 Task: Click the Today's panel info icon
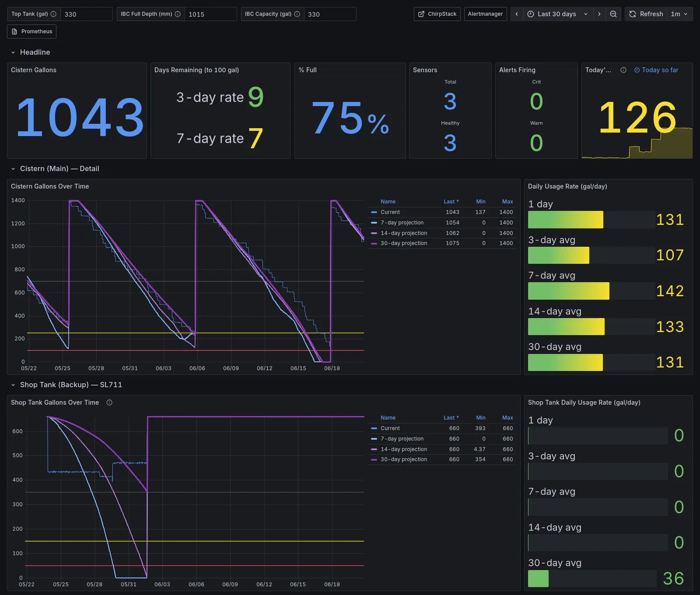pyautogui.click(x=623, y=70)
